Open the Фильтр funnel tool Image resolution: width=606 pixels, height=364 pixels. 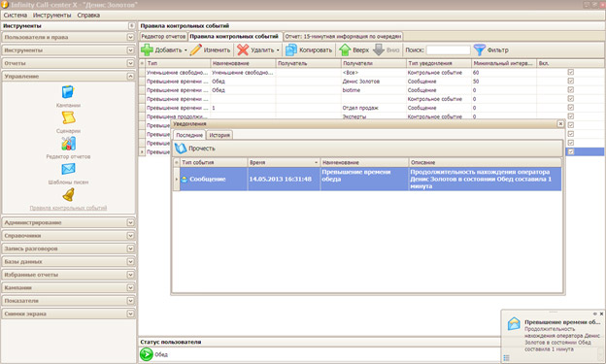pos(479,50)
